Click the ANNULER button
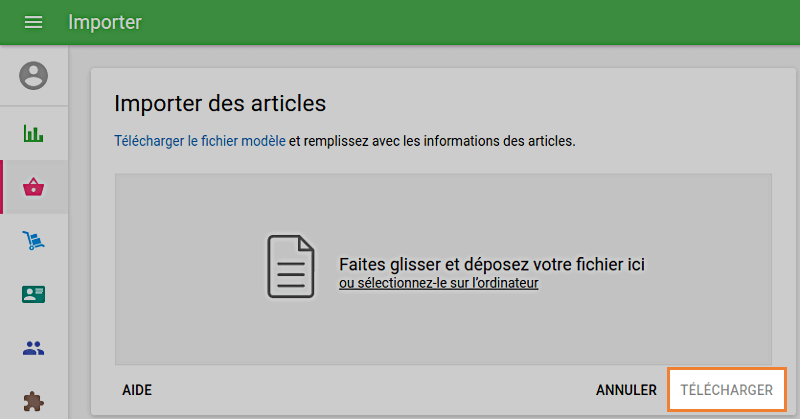Viewport: 800px width, 419px height. coord(626,390)
